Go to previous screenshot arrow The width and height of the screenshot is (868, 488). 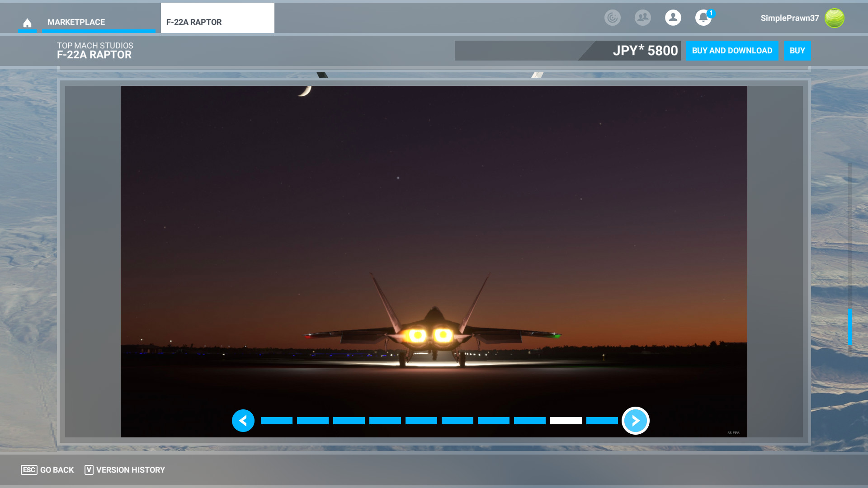[x=243, y=421]
